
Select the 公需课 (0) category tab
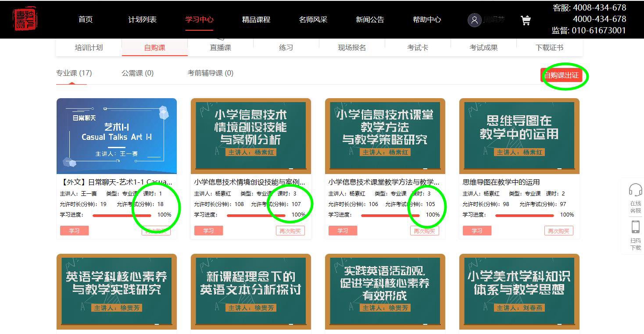pos(138,73)
